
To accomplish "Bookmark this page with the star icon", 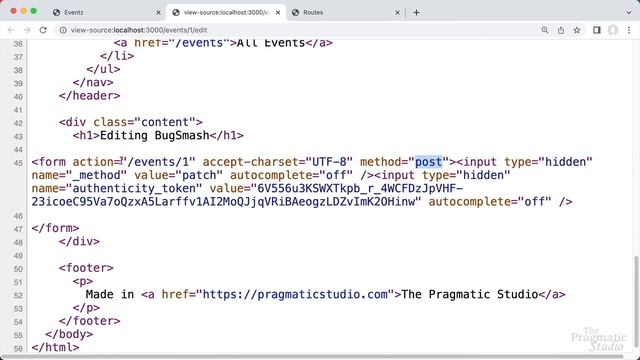I will 577,30.
